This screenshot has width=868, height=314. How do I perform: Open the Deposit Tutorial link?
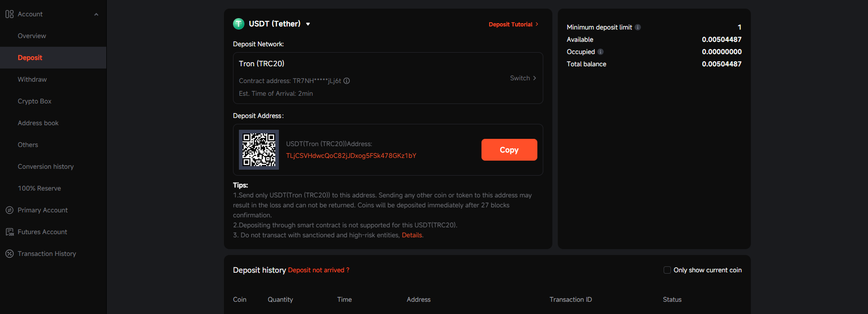(513, 25)
